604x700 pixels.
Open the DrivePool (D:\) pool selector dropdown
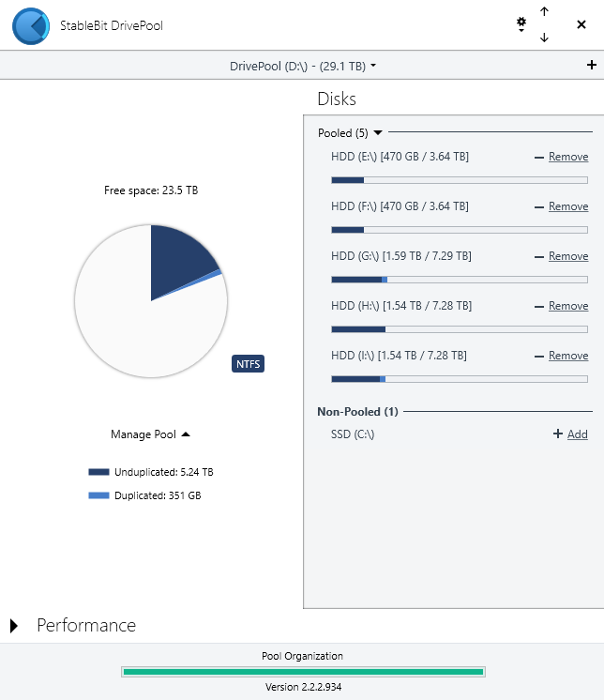click(302, 66)
